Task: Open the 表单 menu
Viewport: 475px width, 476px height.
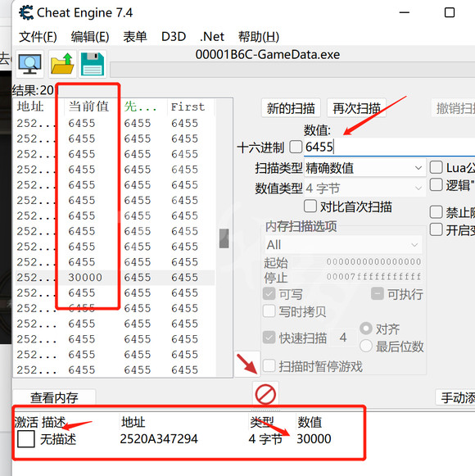Action: (x=135, y=37)
